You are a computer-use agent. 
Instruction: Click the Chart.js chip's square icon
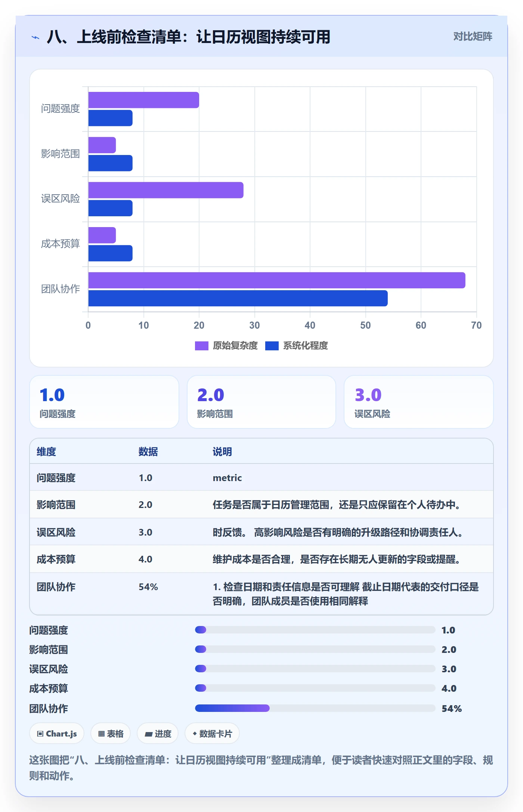click(x=40, y=734)
